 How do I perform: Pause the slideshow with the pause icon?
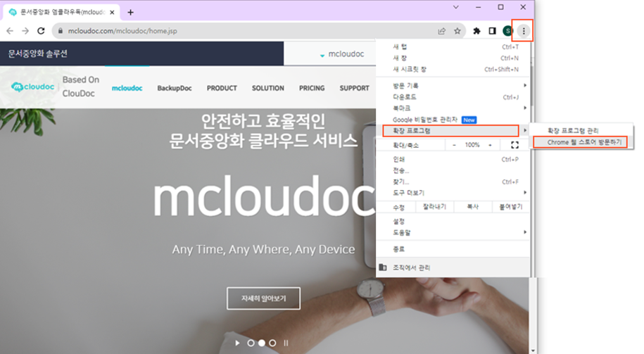pyautogui.click(x=286, y=343)
